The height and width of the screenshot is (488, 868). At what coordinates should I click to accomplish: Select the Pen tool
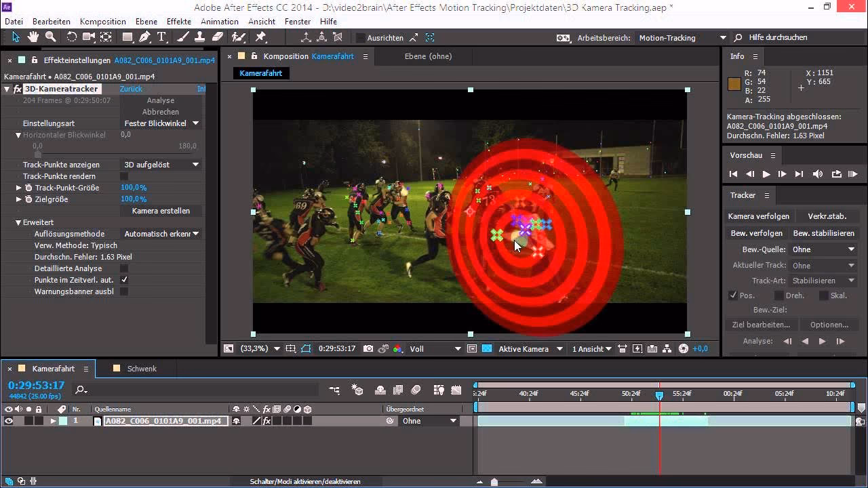click(144, 37)
